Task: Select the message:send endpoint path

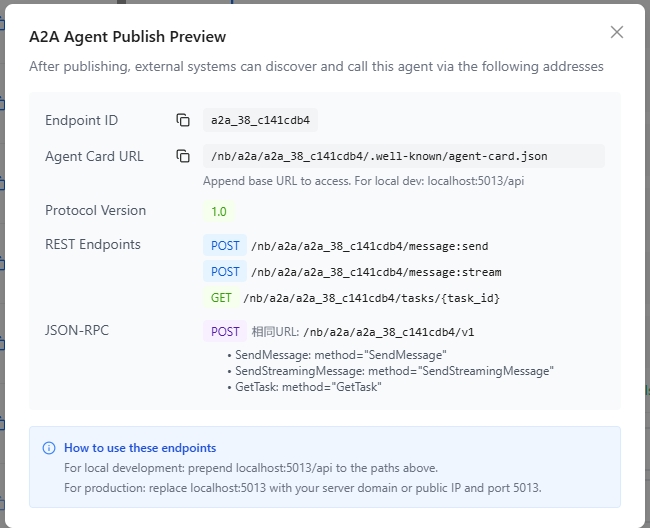Action: [370, 246]
